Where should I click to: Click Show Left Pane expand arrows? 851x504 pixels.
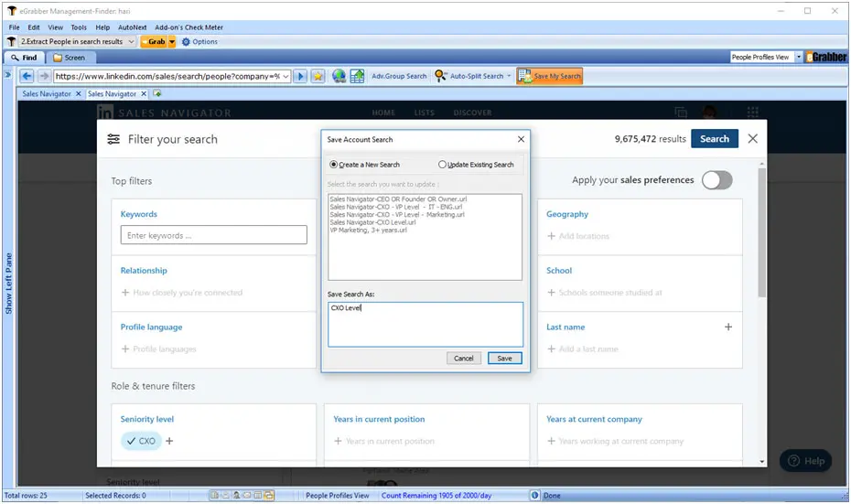pos(8,74)
